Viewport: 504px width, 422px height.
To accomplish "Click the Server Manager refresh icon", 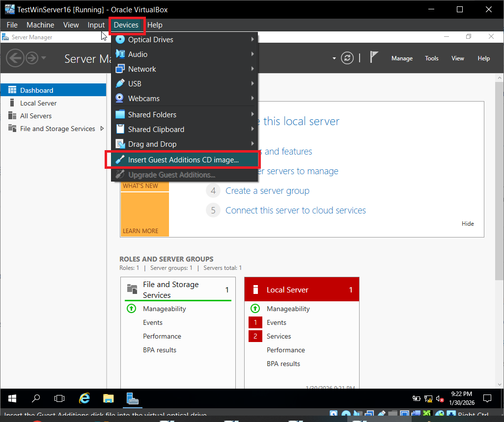I will click(347, 58).
